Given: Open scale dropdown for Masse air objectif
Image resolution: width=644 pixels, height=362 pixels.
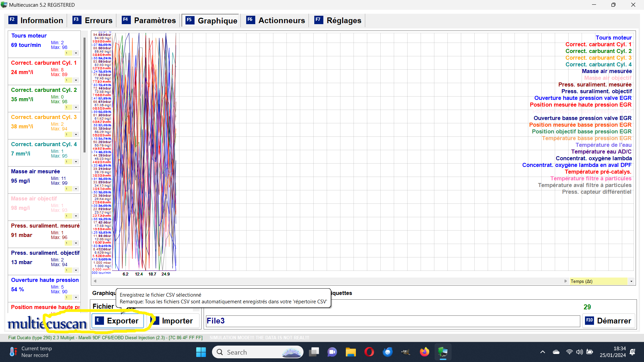Looking at the screenshot, I should pyautogui.click(x=76, y=216).
